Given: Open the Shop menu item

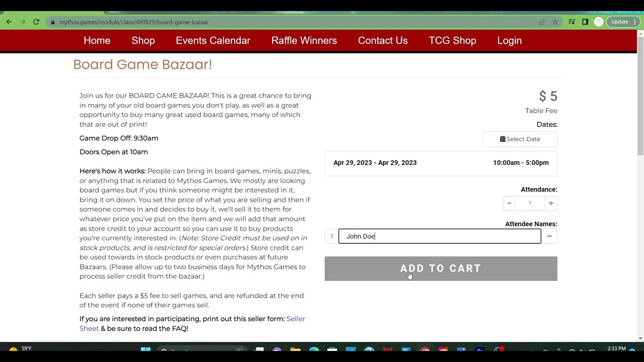Looking at the screenshot, I should 143,41.
